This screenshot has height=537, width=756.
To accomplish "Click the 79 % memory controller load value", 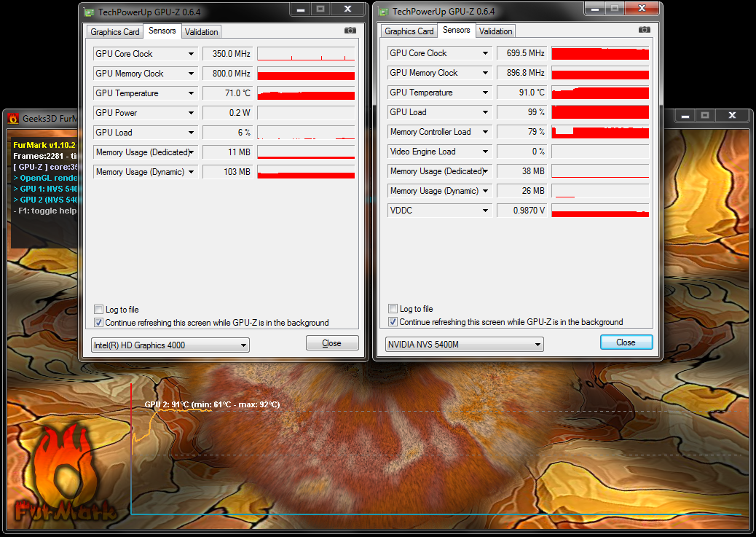I will point(522,132).
